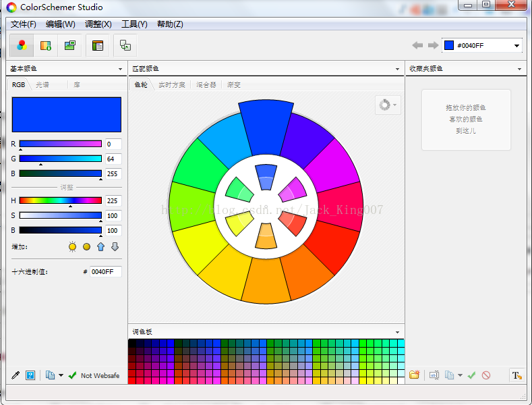The image size is (532, 405).
Task: Select the orange outer wheel segment
Action: 306,276
